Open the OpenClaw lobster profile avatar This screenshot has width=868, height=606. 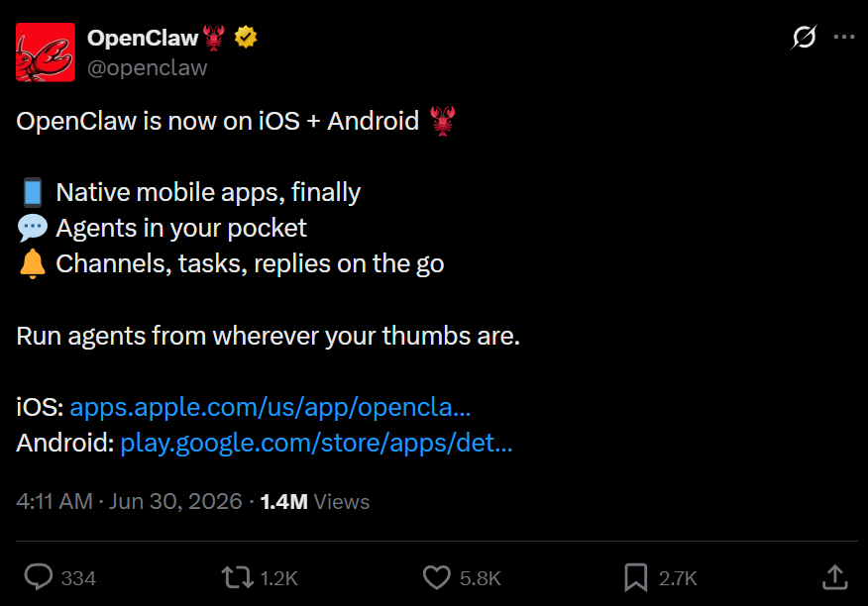[46, 52]
